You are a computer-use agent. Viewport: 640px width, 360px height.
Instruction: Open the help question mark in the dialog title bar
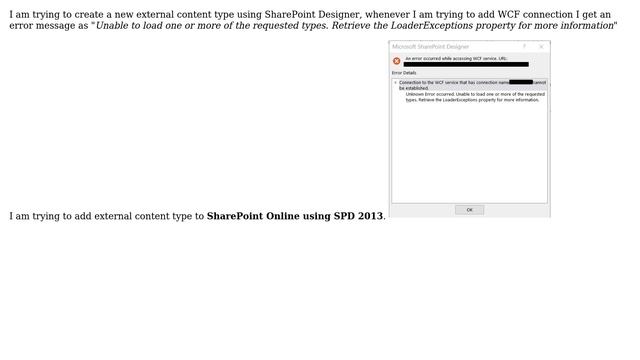[x=524, y=47]
